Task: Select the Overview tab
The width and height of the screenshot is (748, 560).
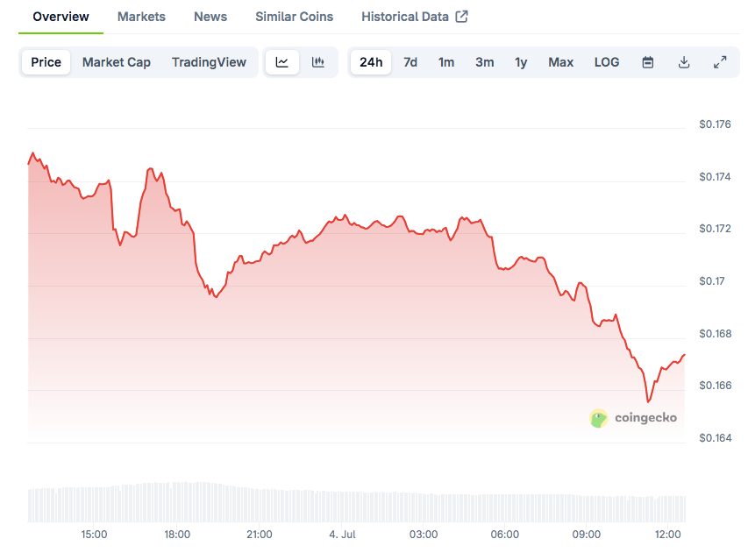Action: [x=61, y=17]
